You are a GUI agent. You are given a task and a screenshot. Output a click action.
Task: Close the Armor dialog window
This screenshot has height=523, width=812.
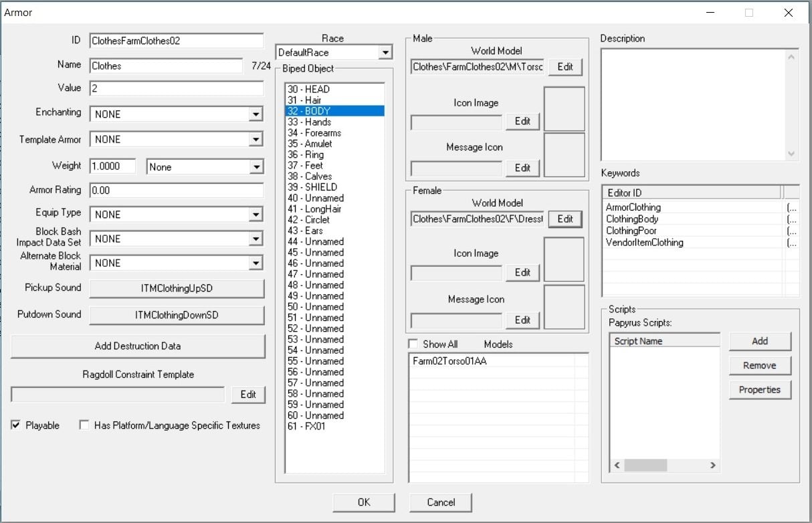tap(787, 13)
